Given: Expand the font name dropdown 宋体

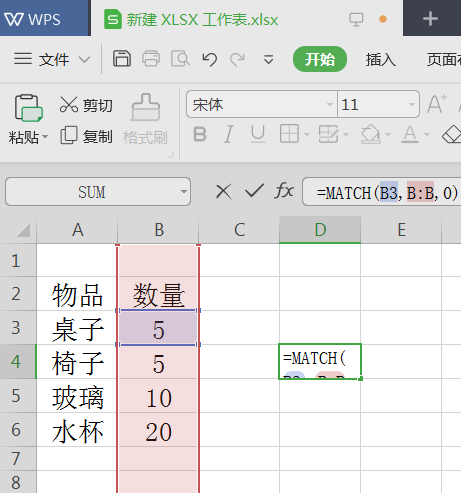Looking at the screenshot, I should coord(329,105).
